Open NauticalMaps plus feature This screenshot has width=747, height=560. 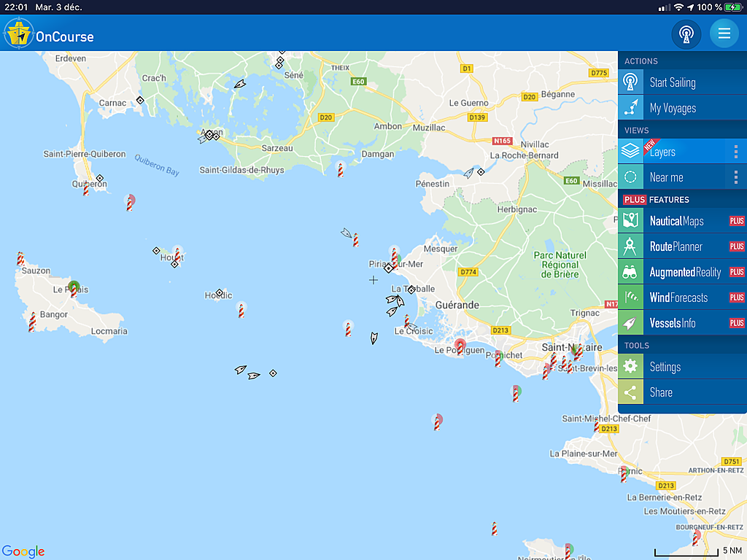(x=682, y=220)
